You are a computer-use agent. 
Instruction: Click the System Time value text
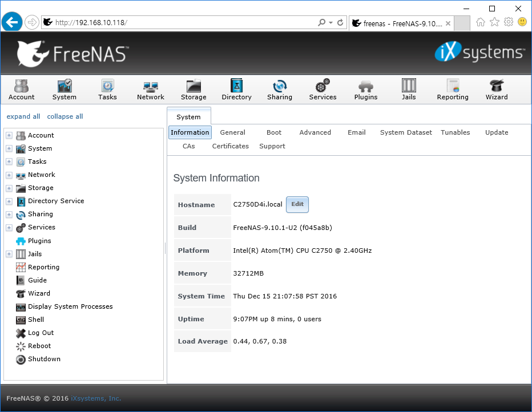pyautogui.click(x=285, y=296)
